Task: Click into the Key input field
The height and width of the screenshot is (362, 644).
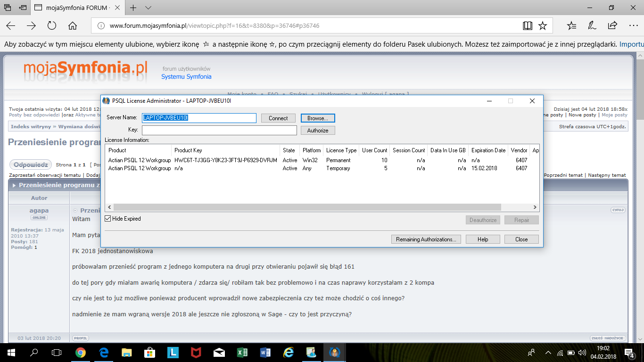Action: 219,130
